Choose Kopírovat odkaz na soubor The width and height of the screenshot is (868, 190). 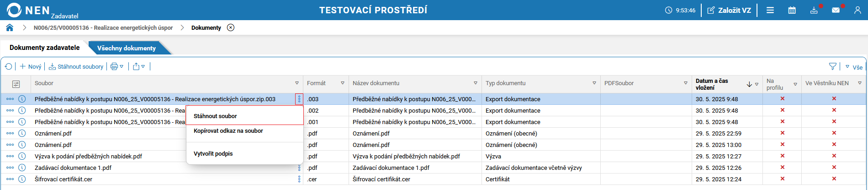click(x=228, y=131)
